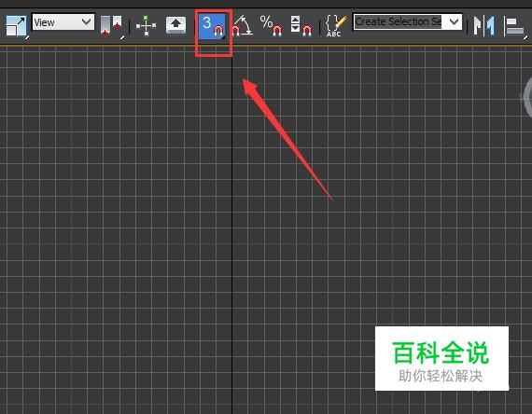Toggle the Spinner Snap button
Image resolution: width=532 pixels, height=414 pixels.
coord(301,26)
